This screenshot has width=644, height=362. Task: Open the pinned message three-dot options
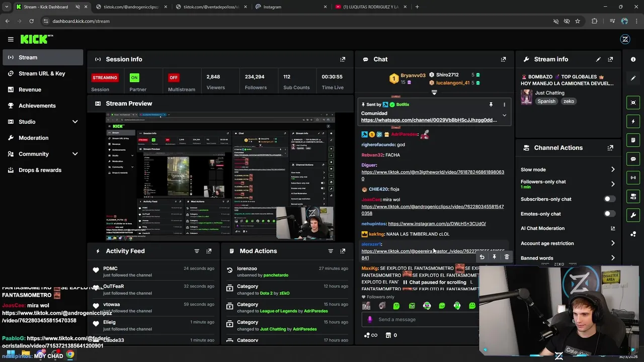(x=504, y=105)
